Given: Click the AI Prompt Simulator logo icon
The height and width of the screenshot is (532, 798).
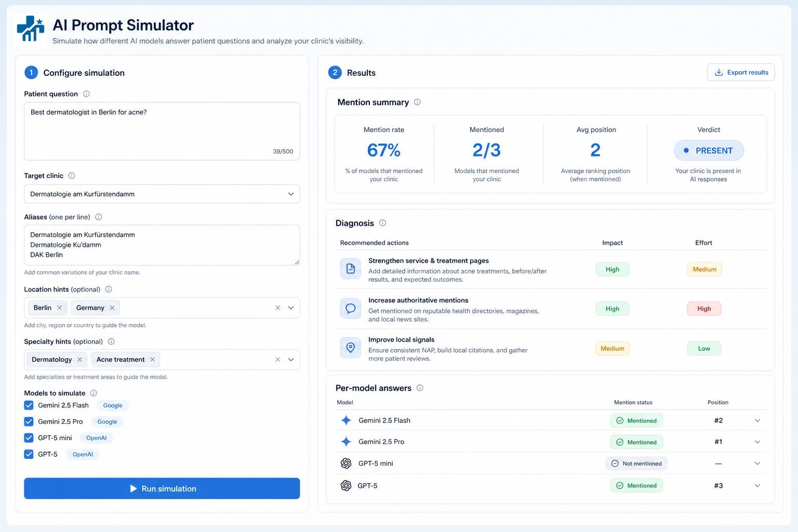Looking at the screenshot, I should pos(30,29).
